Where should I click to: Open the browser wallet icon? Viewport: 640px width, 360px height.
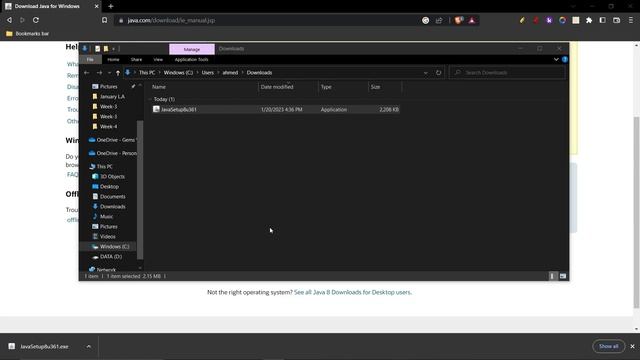[616, 20]
